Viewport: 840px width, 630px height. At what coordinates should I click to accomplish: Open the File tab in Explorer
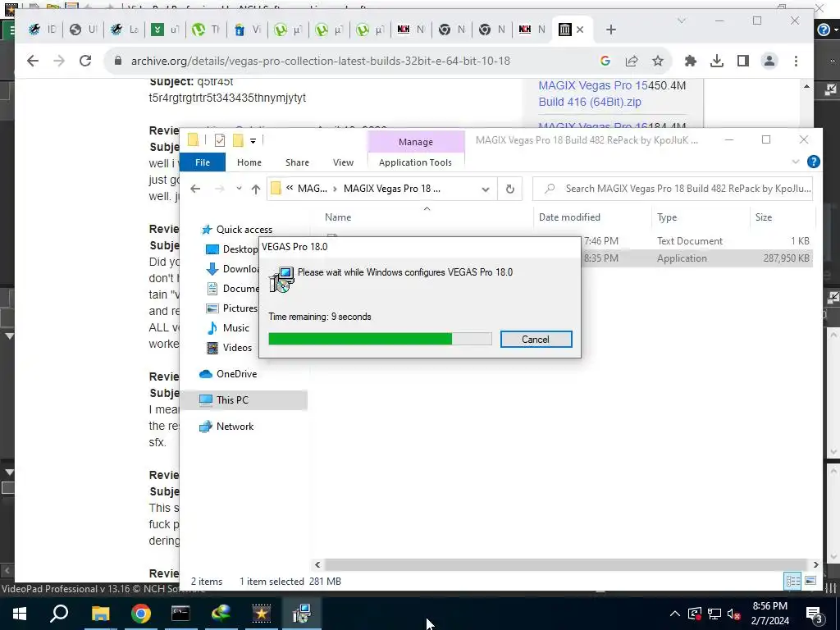pyautogui.click(x=203, y=162)
